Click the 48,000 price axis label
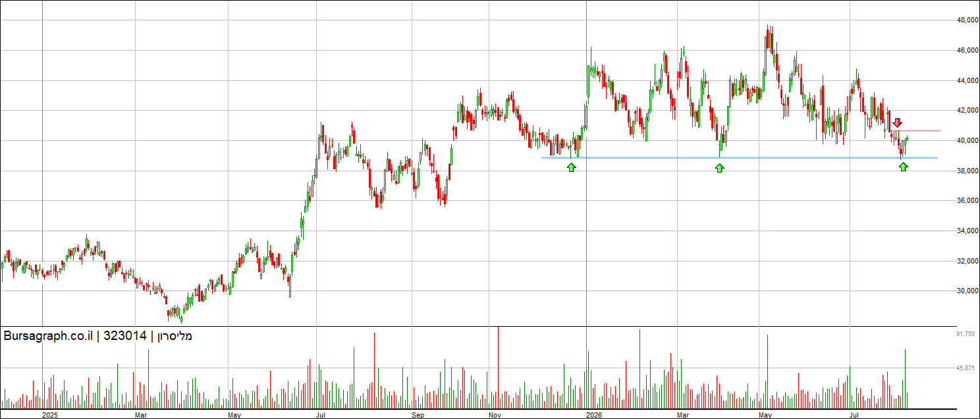The height and width of the screenshot is (419, 980). point(967,20)
